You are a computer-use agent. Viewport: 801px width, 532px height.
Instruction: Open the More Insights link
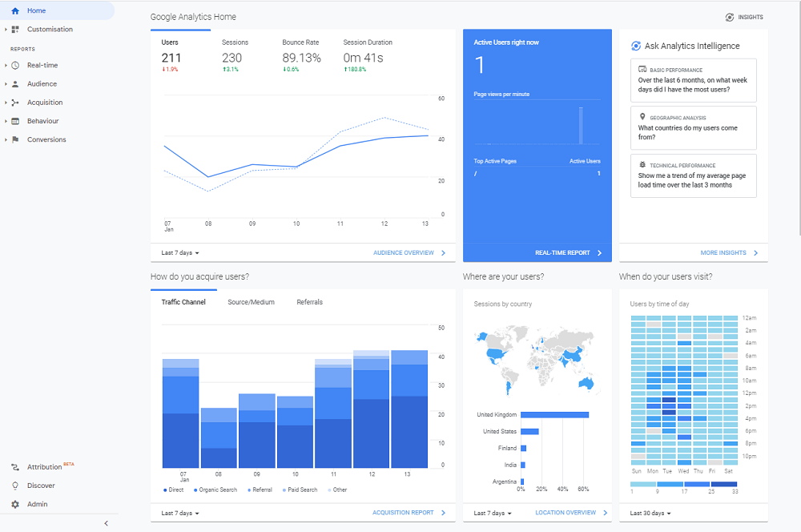click(x=723, y=253)
